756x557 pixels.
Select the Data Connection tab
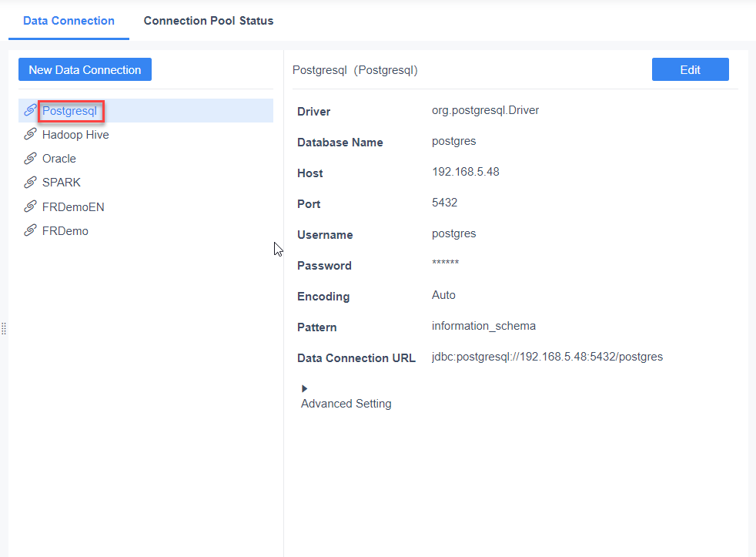click(68, 21)
